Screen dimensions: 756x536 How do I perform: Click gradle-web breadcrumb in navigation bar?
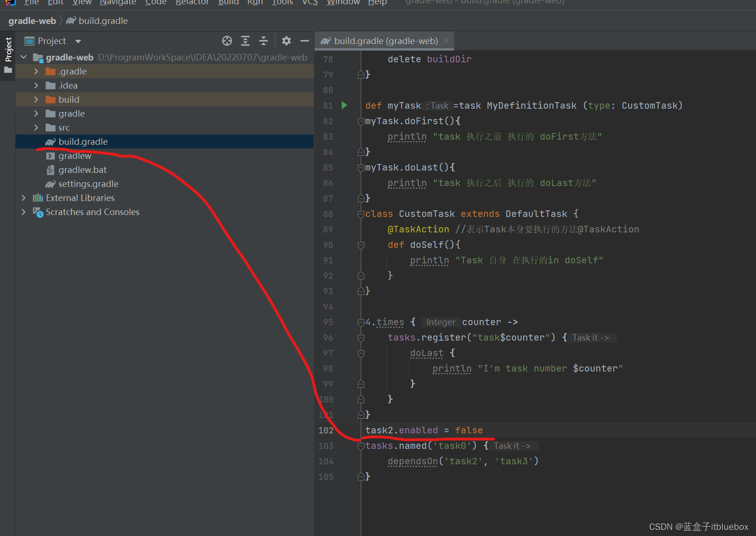[32, 21]
